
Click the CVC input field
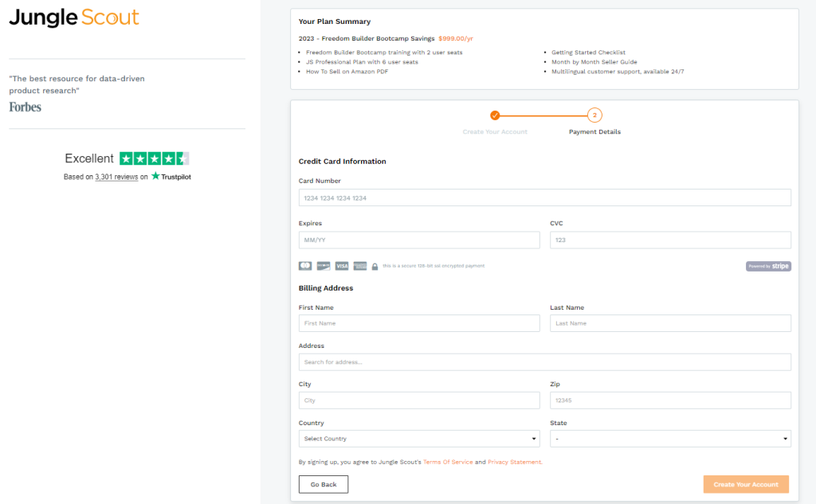pos(670,240)
